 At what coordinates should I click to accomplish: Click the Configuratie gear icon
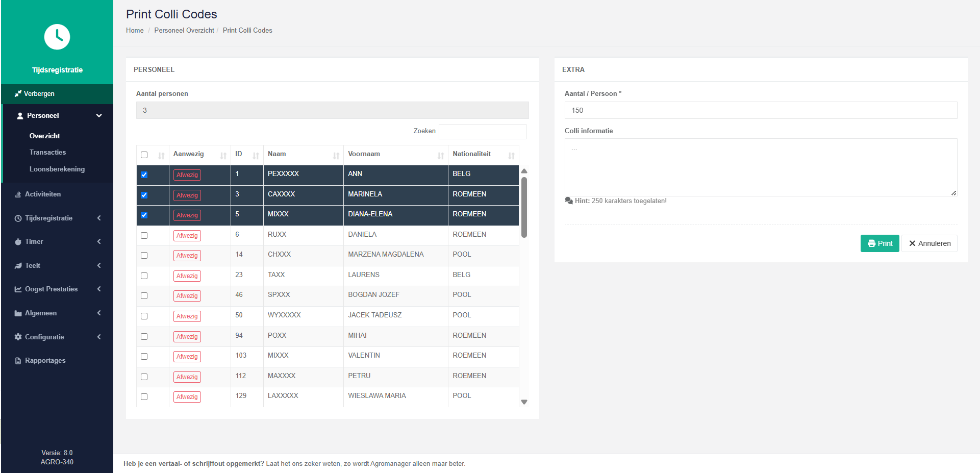click(x=18, y=337)
